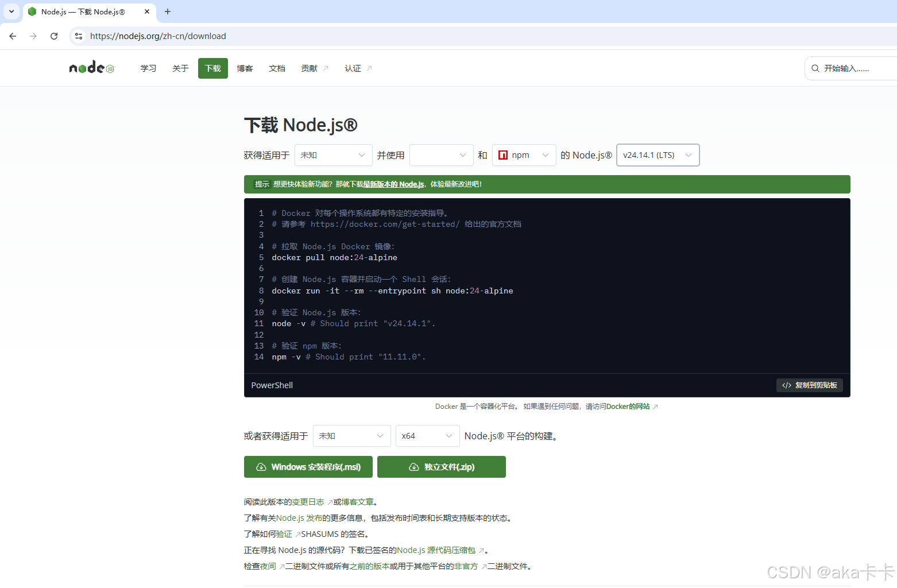Select the 下载 navigation tab
Viewport: 897px width, 588px height.
tap(213, 68)
